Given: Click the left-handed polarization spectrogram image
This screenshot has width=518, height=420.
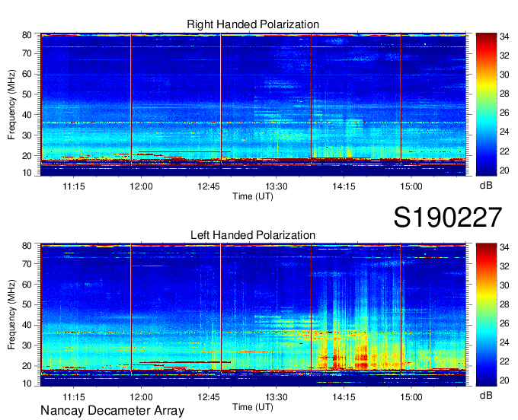Looking at the screenshot, I should click(253, 315).
